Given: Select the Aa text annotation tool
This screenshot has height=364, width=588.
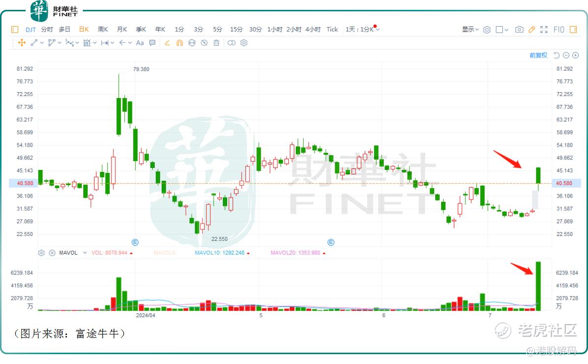Looking at the screenshot, I should [x=140, y=43].
